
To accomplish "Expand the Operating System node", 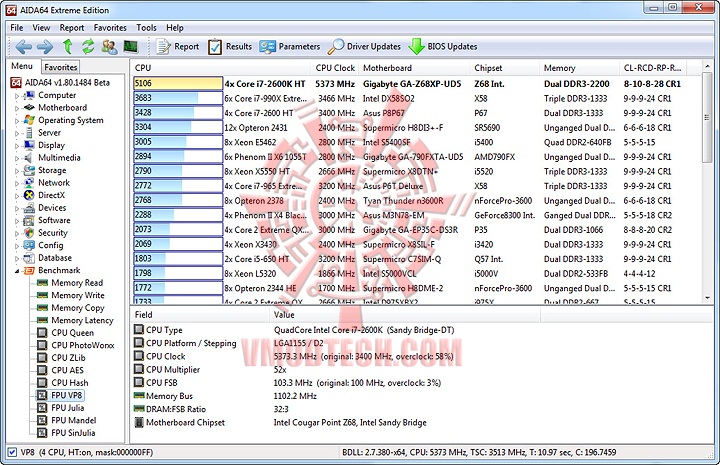I will 17,121.
